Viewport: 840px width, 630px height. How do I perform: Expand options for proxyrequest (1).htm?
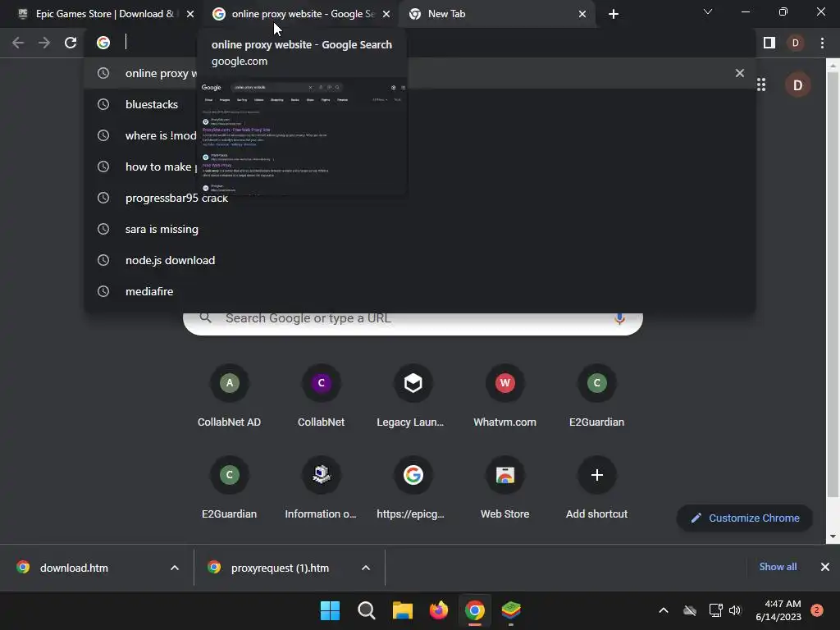366,568
